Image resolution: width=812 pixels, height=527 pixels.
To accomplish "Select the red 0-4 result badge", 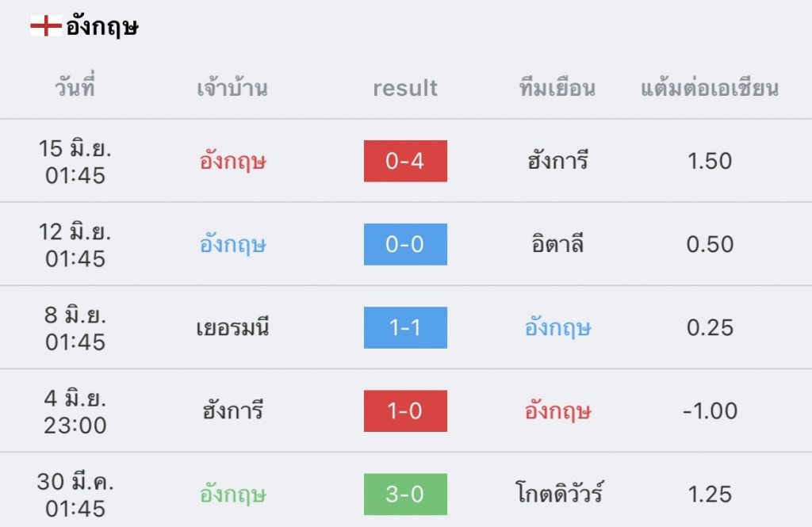I will [x=405, y=161].
